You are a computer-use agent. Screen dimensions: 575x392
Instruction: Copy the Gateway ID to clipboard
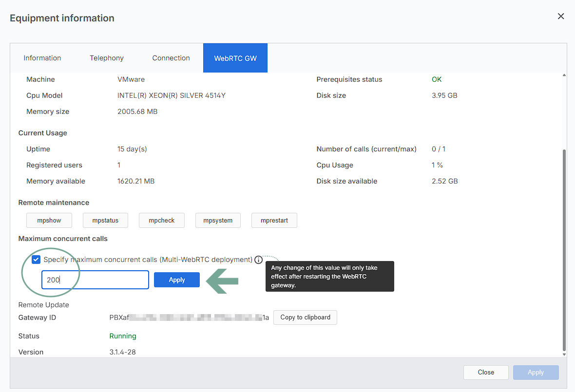(x=305, y=317)
